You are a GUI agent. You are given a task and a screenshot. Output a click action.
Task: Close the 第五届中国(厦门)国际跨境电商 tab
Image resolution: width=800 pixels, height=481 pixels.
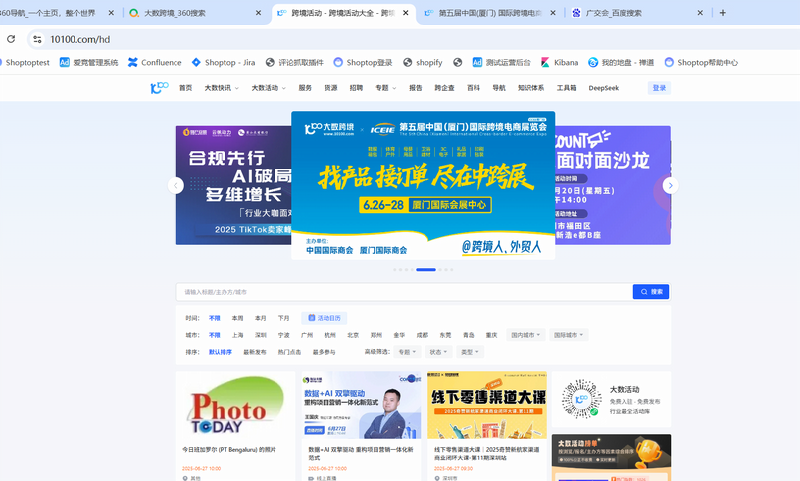pyautogui.click(x=553, y=13)
